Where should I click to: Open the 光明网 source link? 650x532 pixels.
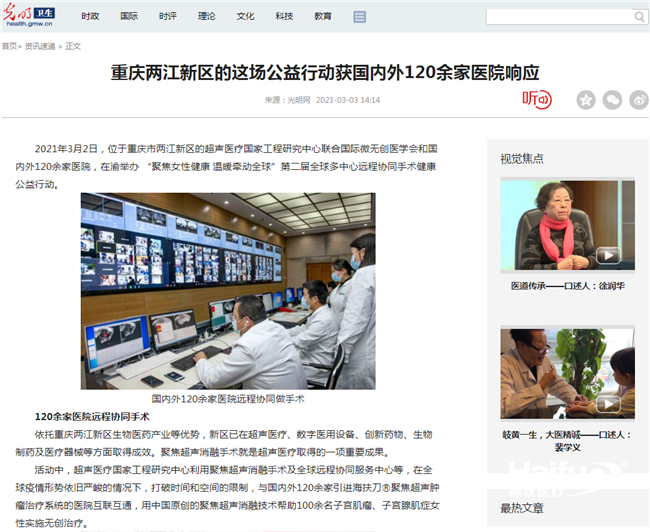[x=298, y=100]
